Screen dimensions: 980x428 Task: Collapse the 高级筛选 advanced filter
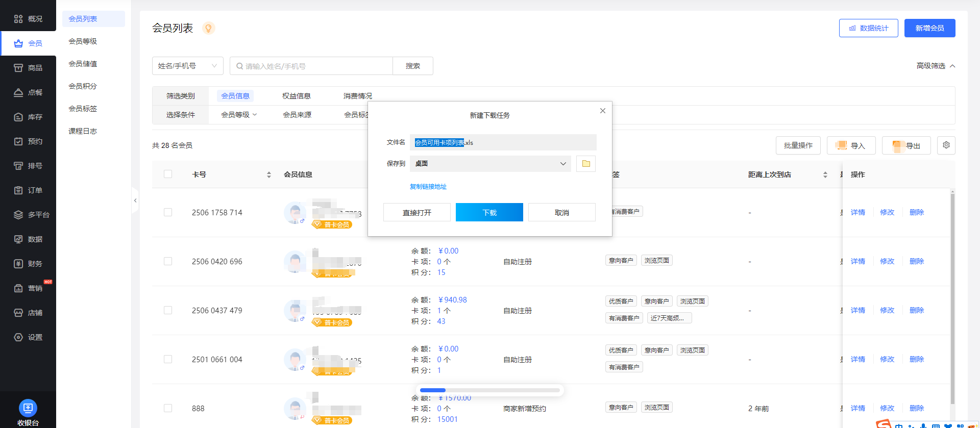pyautogui.click(x=935, y=66)
